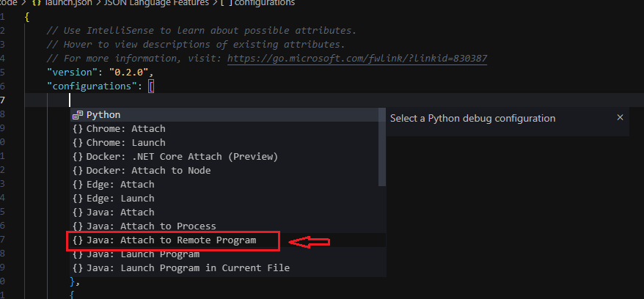Choose Chrome: Attach snippet
This screenshot has width=644, height=299.
(125, 129)
